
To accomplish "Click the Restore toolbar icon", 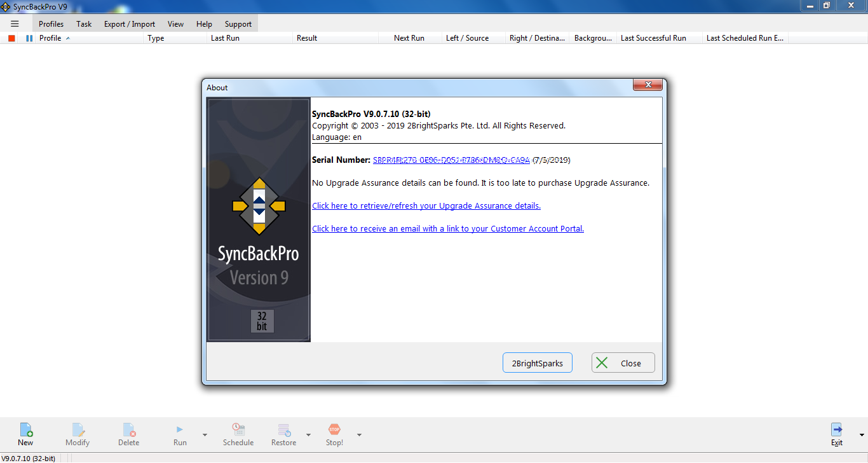I will pyautogui.click(x=283, y=435).
